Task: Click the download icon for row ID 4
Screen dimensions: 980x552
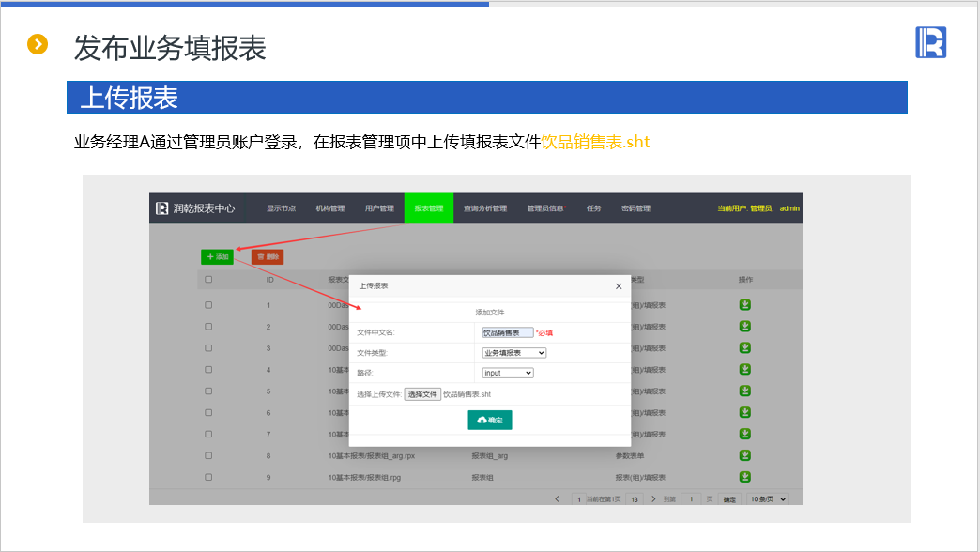Action: (744, 370)
